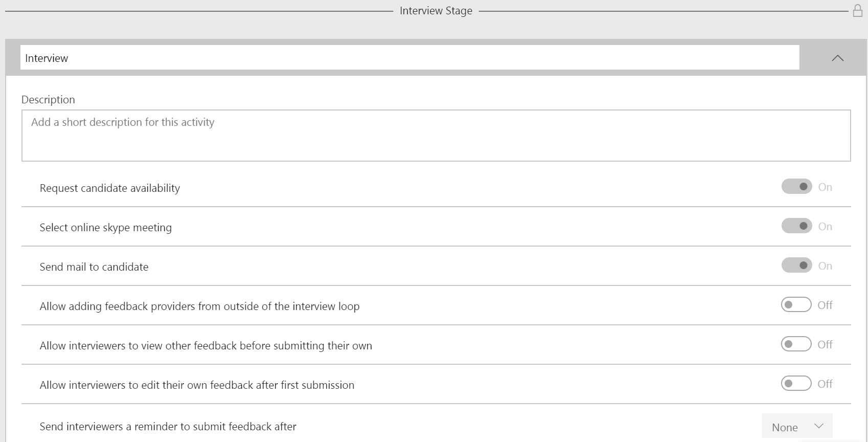The image size is (868, 442).
Task: Click the 'Send interviewers a reminder' label text
Action: pos(168,427)
